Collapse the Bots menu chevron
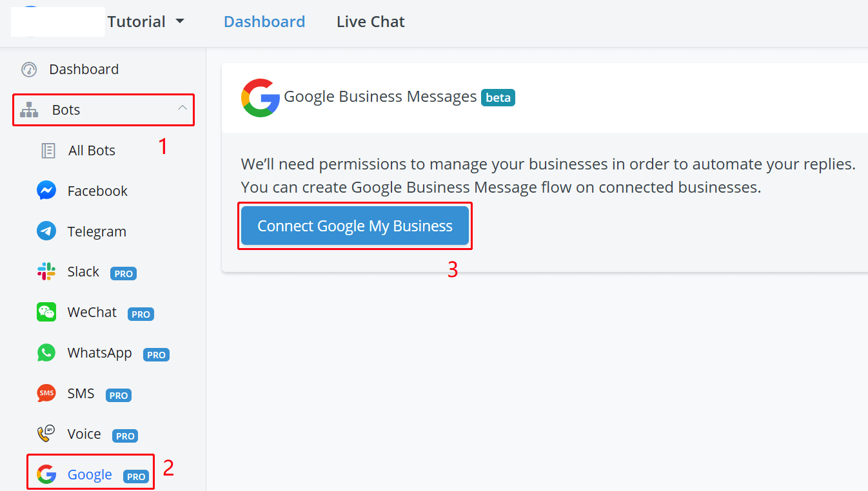This screenshot has width=868, height=491. click(x=182, y=108)
